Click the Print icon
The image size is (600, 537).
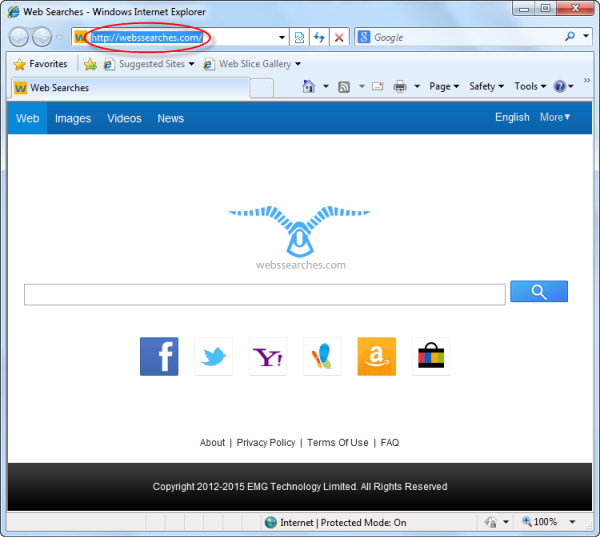coord(400,87)
